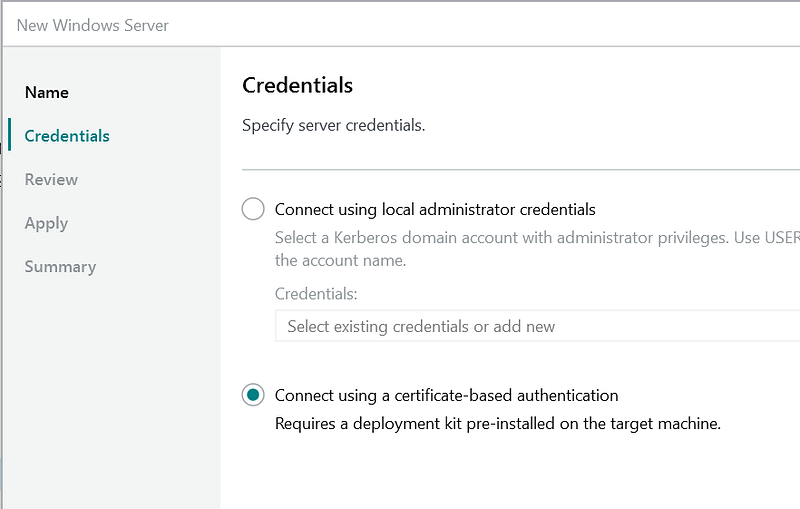Click the 'Specify server credentials.' subtitle
800x509 pixels.
pyautogui.click(x=334, y=126)
